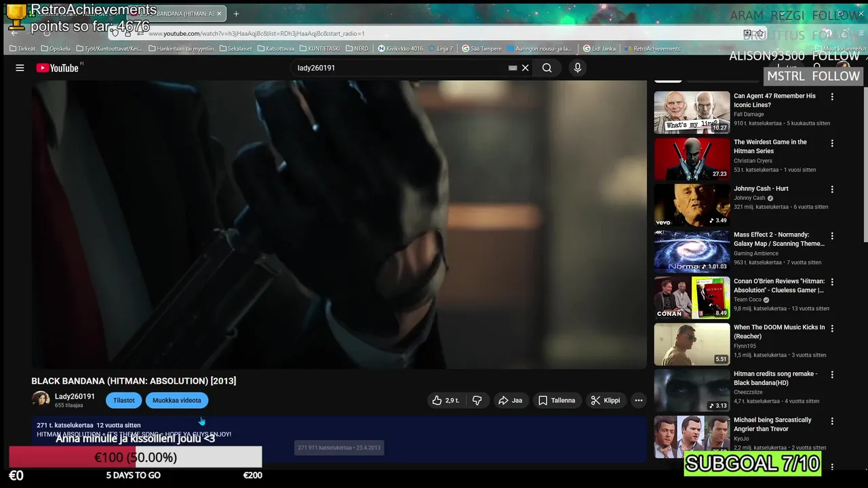Open the Sää Tampere bookmark
This screenshot has width=868, height=488.
pos(482,49)
